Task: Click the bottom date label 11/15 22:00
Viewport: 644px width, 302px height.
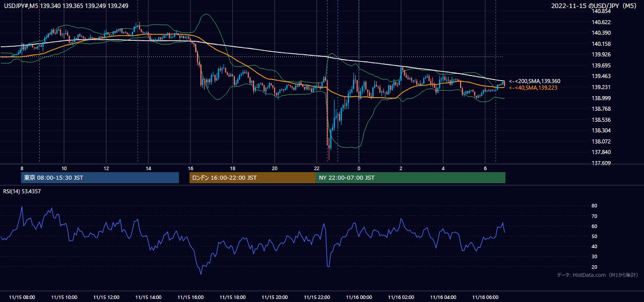Action: 316,297
